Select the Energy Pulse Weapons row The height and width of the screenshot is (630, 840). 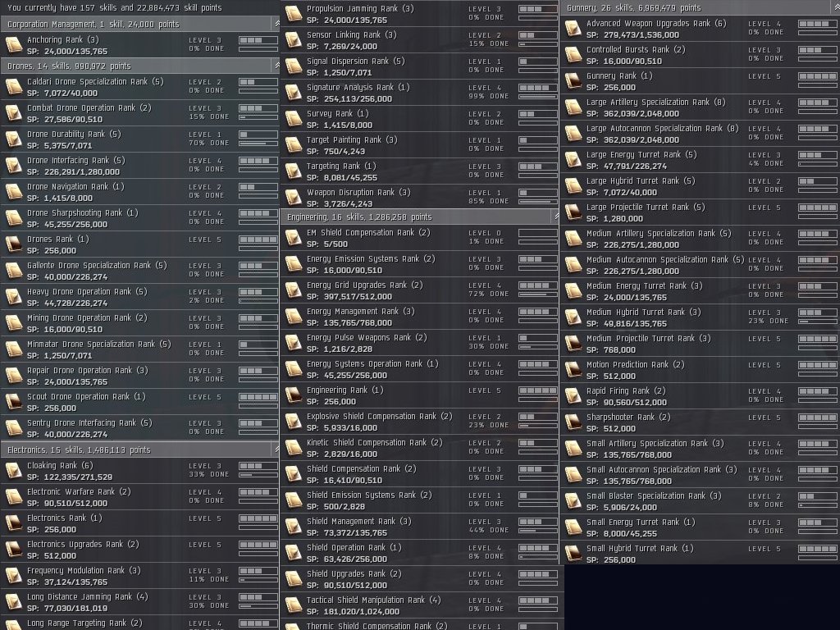(419, 343)
